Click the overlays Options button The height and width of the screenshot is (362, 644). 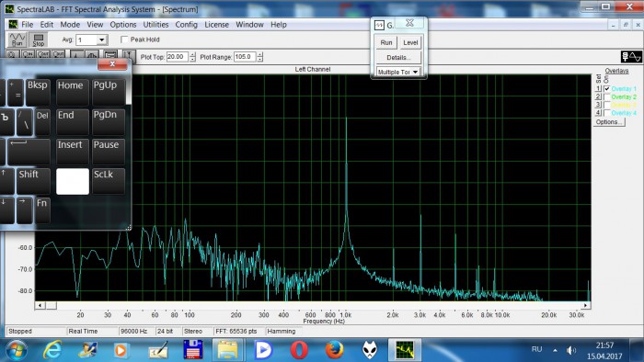click(609, 122)
